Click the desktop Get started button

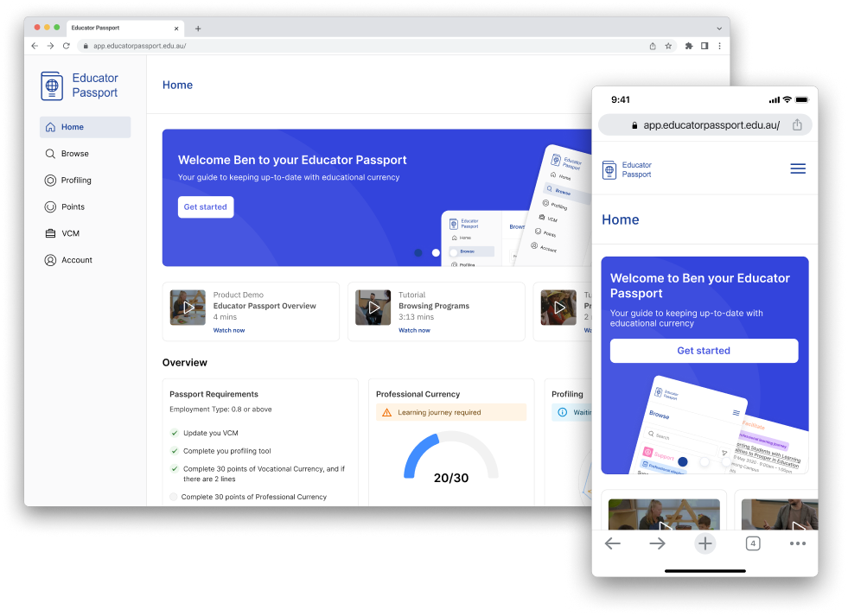click(206, 207)
